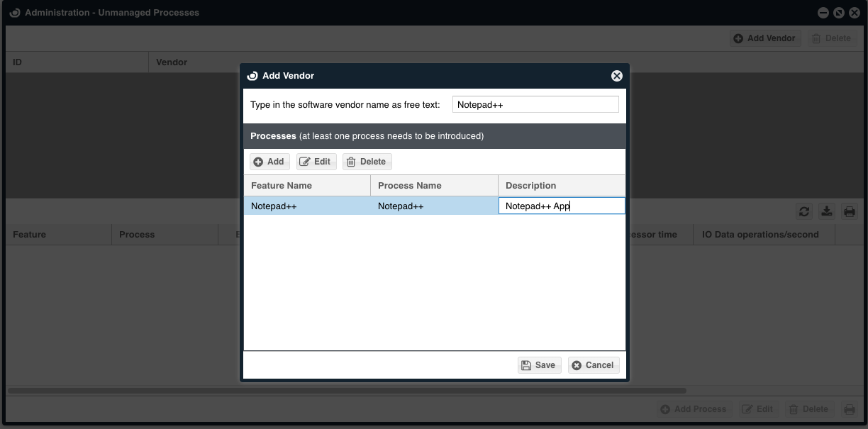Click the Add Process button at bottom
The height and width of the screenshot is (429, 868).
(x=693, y=409)
